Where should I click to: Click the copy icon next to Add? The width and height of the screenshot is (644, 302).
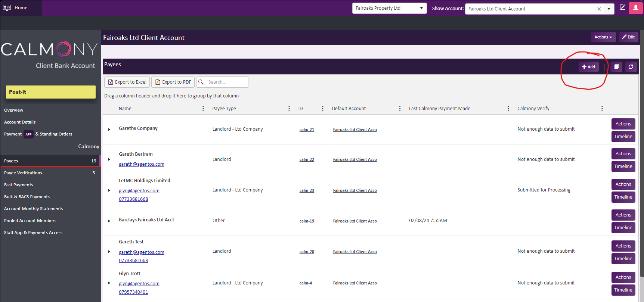point(616,67)
